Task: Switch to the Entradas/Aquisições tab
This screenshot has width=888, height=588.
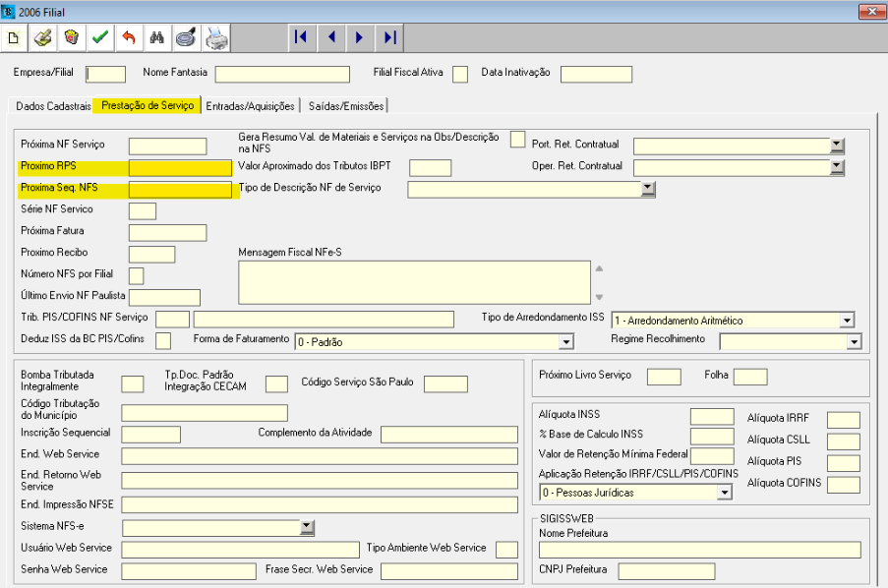Action: [x=251, y=105]
